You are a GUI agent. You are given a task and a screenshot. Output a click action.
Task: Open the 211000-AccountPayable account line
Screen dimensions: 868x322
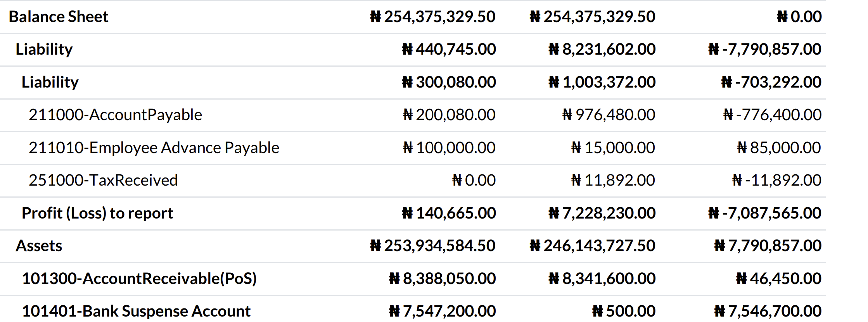coord(115,115)
